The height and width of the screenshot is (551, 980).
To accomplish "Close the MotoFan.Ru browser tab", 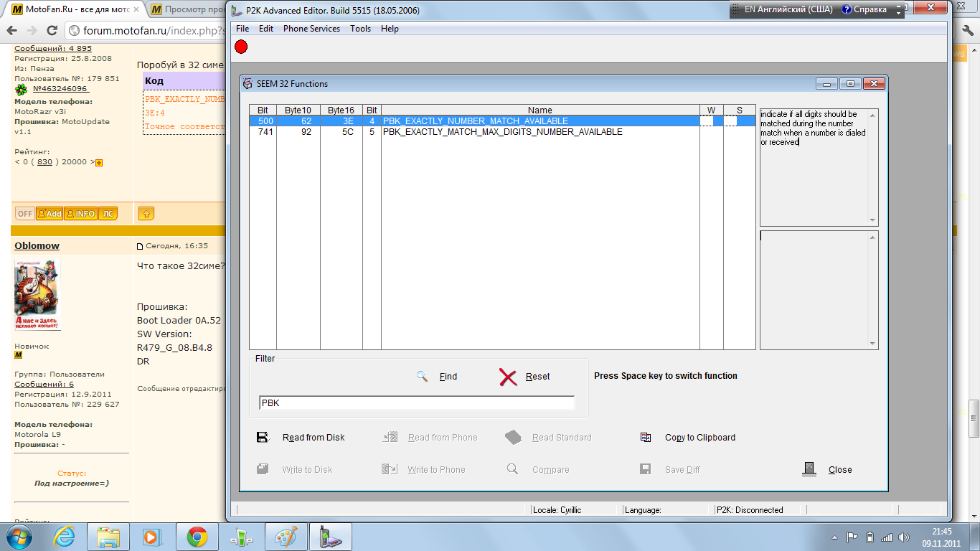I will coord(136,10).
